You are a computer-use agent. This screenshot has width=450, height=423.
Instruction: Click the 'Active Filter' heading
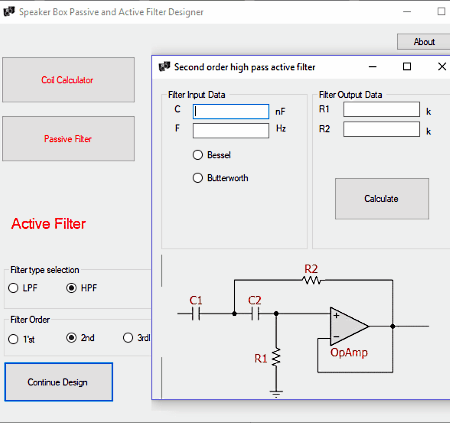49,224
